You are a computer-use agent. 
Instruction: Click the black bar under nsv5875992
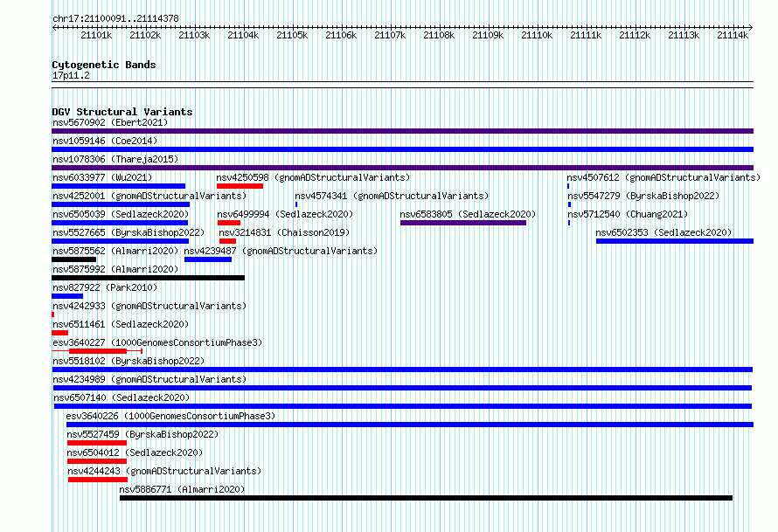148,278
